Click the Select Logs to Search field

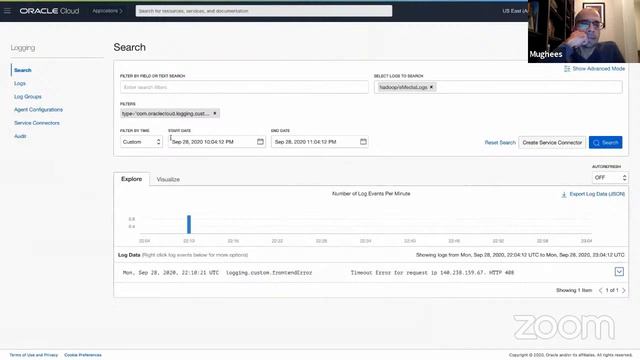(498, 87)
